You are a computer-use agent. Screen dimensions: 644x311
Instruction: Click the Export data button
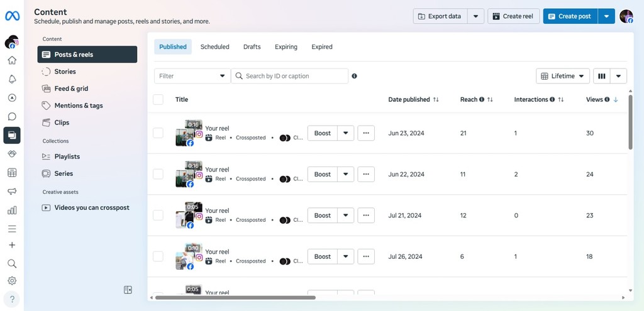tap(440, 16)
